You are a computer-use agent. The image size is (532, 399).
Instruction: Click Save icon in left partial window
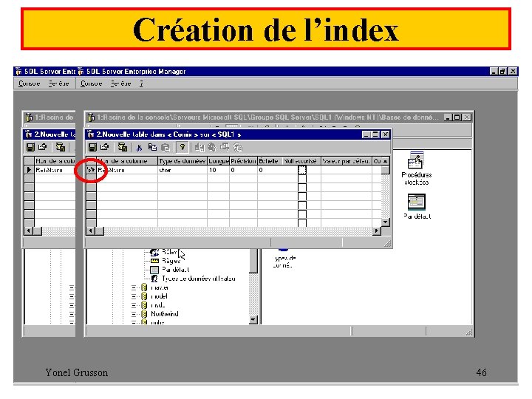tap(30, 147)
